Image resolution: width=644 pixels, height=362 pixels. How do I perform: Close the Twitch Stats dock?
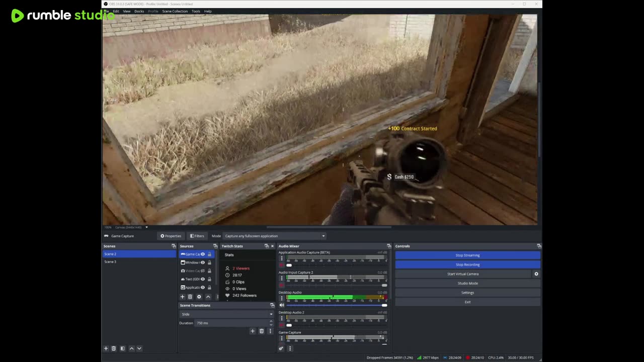(272, 246)
